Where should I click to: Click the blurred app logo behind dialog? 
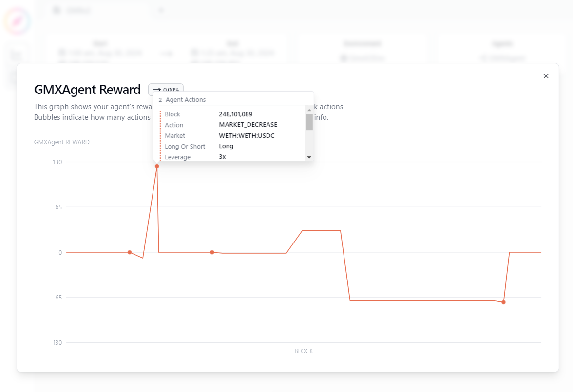coord(17,21)
